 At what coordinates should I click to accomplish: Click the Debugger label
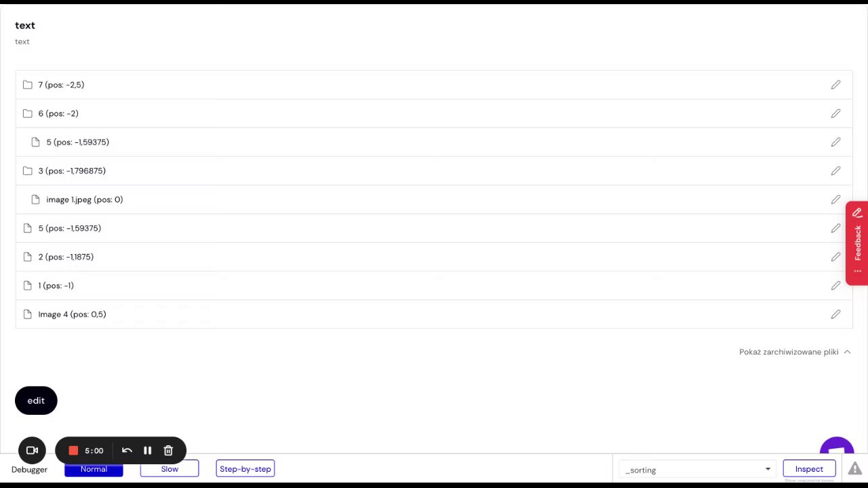(x=29, y=470)
